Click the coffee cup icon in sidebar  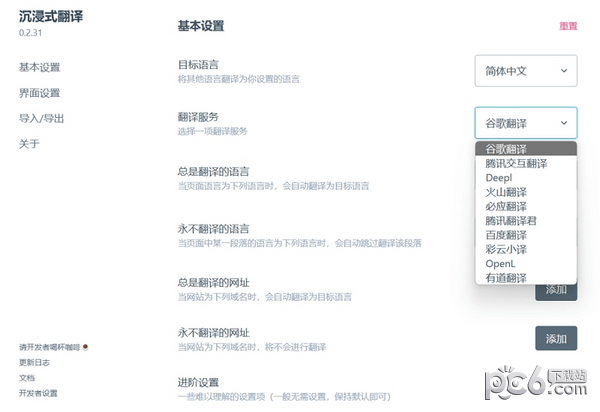[x=85, y=347]
